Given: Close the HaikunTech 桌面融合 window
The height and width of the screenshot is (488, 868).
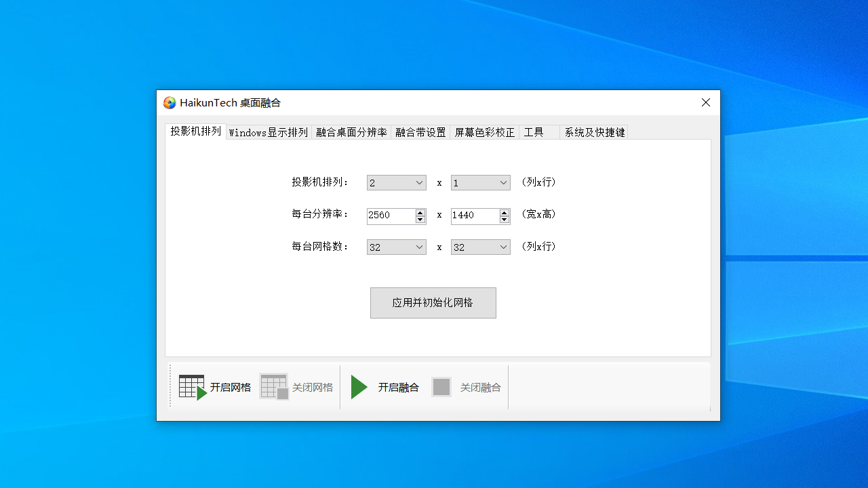Looking at the screenshot, I should click(706, 102).
